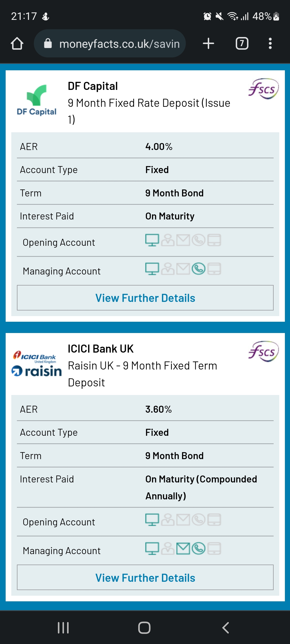
Task: Open the tab switcher showing 7 tabs
Action: [x=242, y=43]
